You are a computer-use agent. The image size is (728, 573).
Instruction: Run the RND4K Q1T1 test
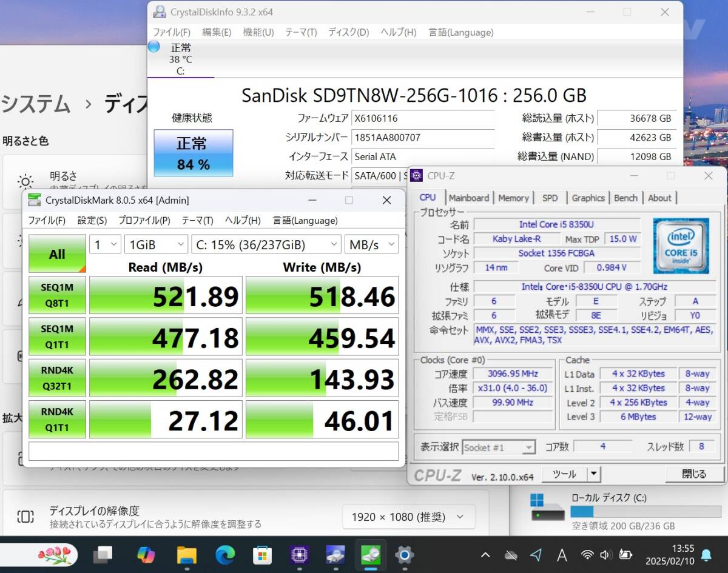(57, 419)
